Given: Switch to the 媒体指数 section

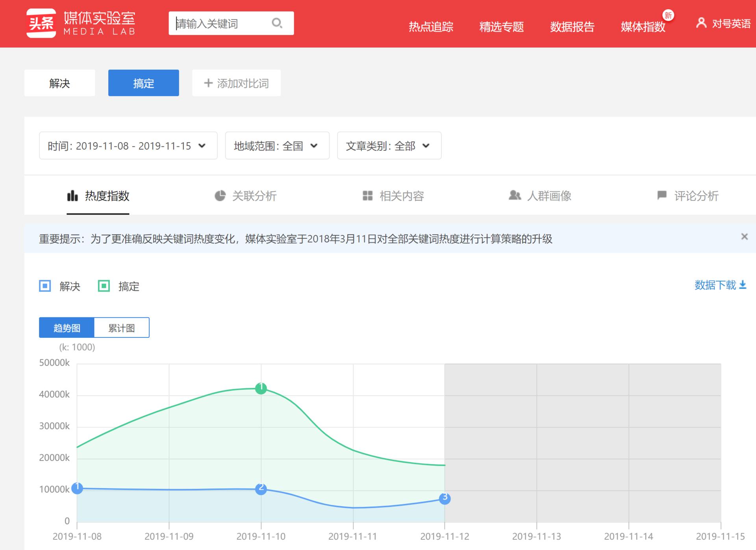Looking at the screenshot, I should click(x=643, y=27).
